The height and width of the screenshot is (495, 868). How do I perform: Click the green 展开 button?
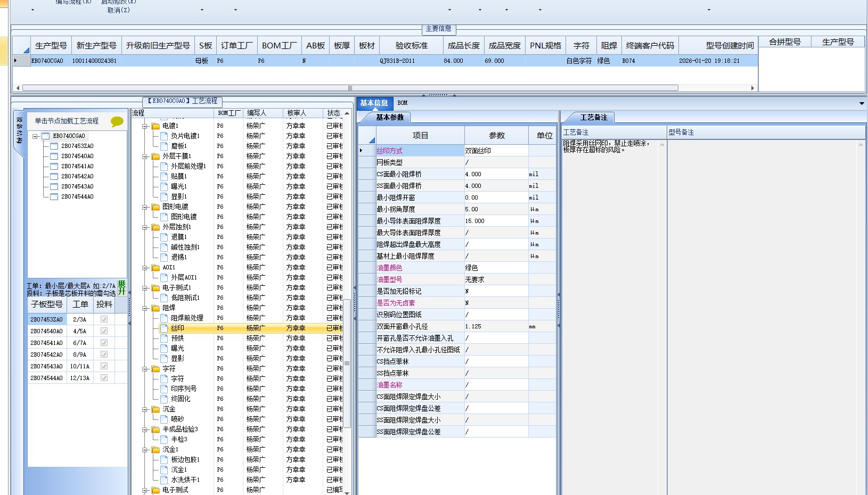122,288
